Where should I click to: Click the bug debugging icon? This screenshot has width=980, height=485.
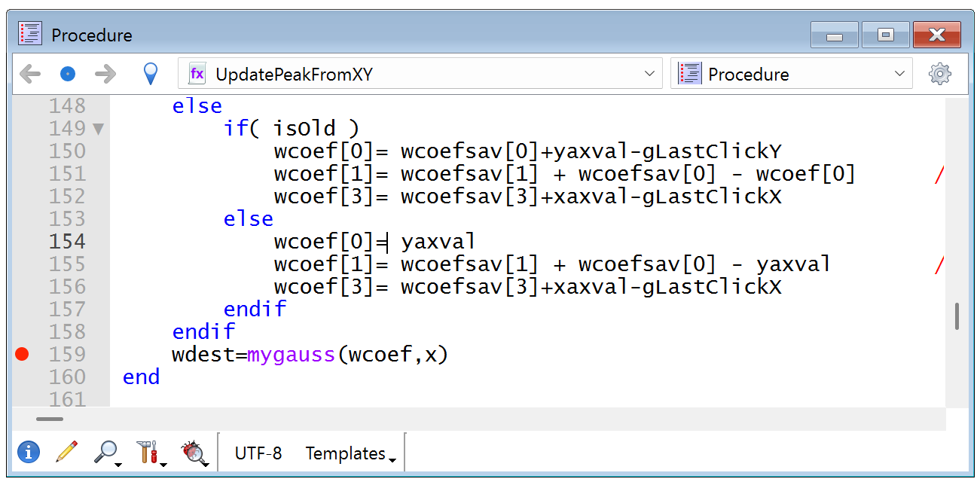(x=194, y=453)
